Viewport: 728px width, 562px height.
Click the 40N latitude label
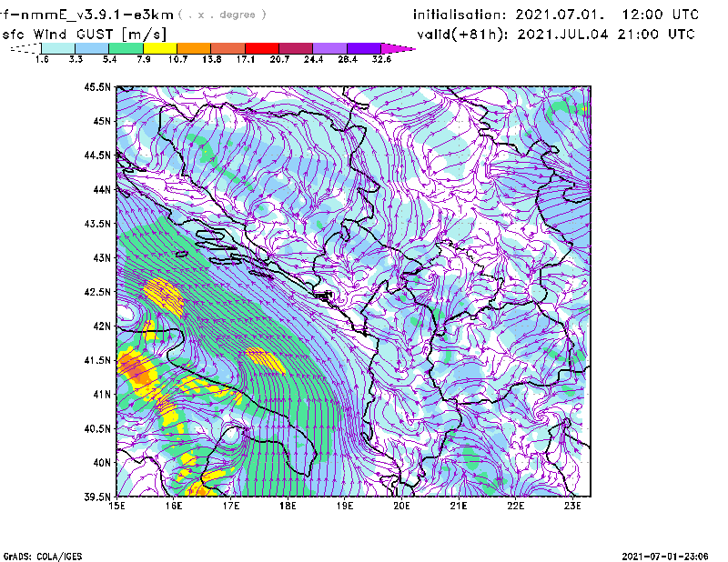click(x=102, y=463)
